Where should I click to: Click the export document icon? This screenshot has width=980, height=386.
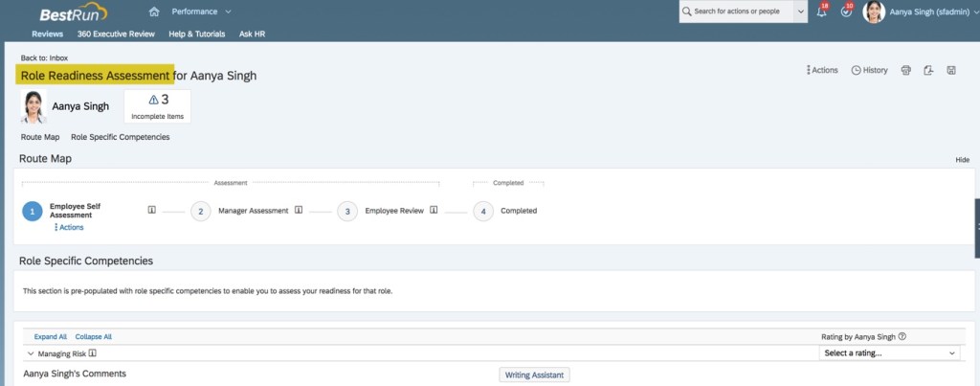pyautogui.click(x=927, y=70)
